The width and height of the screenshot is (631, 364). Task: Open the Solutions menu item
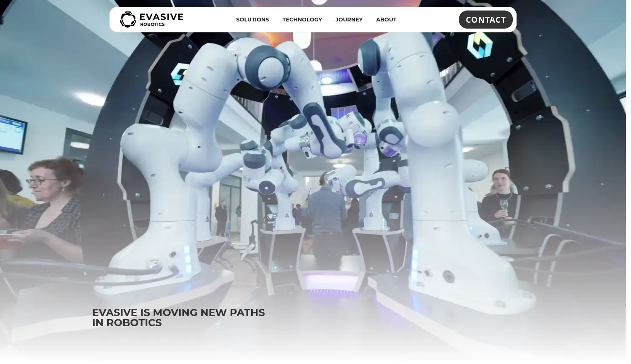click(x=252, y=20)
